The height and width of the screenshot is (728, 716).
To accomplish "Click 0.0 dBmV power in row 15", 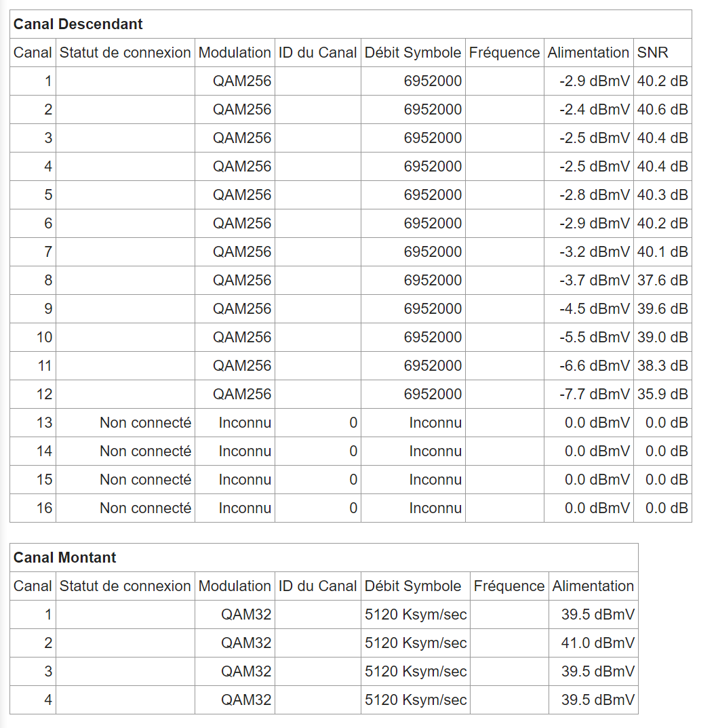I will click(597, 479).
